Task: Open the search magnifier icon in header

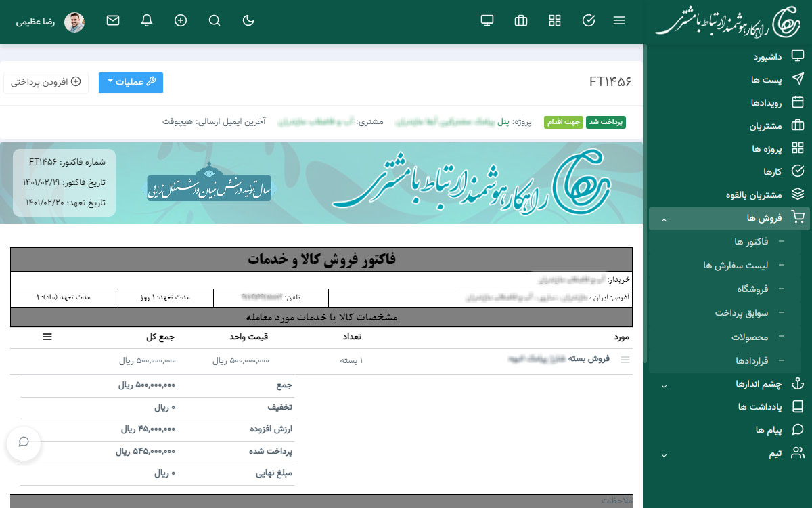Action: (215, 20)
